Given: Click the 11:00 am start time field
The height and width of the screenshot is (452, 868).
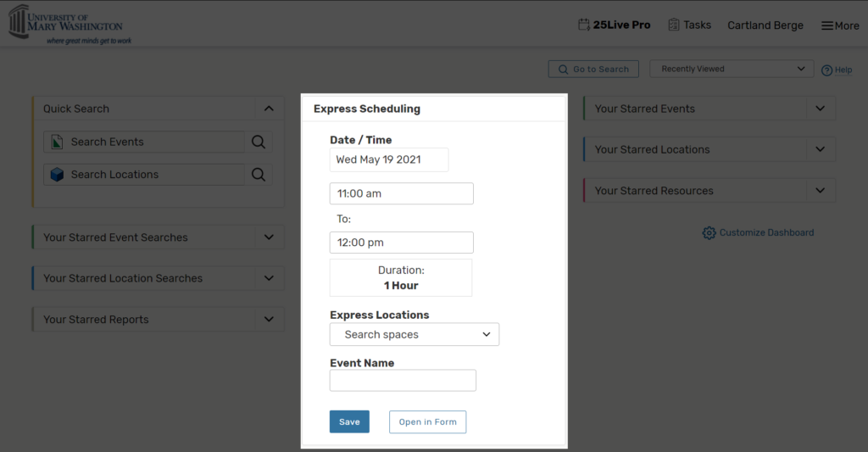Looking at the screenshot, I should coord(401,193).
